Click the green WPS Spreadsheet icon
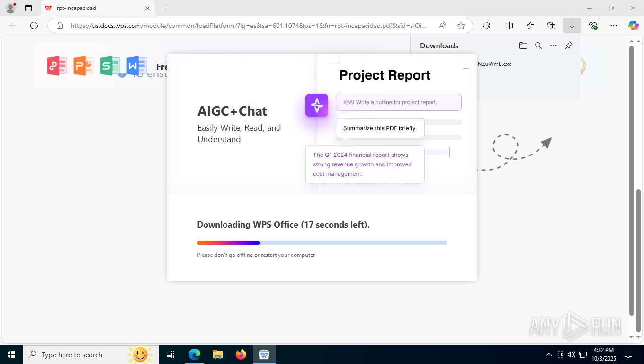 pyautogui.click(x=110, y=66)
